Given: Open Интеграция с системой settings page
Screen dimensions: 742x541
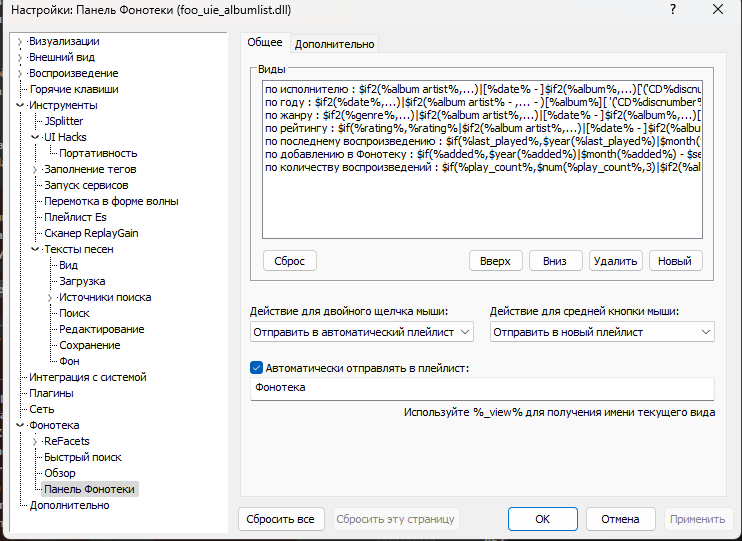Looking at the screenshot, I should (88, 378).
